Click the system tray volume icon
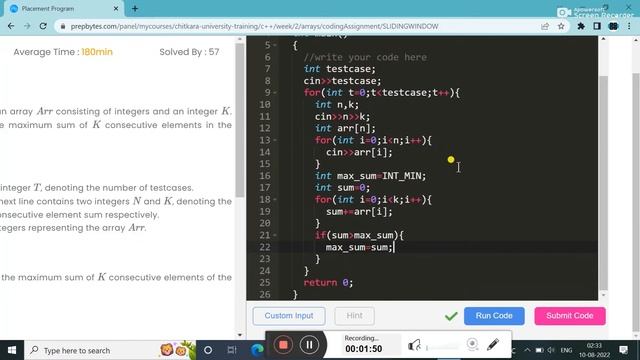 [x=551, y=350]
